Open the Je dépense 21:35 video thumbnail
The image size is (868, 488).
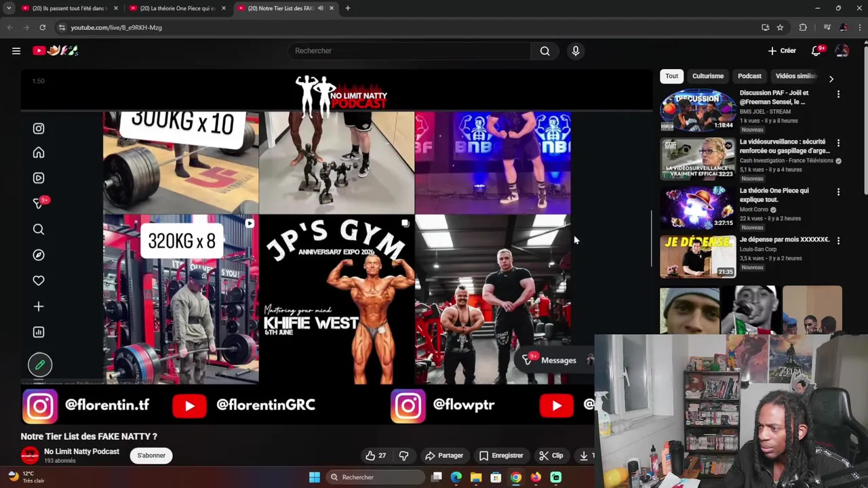tap(698, 256)
